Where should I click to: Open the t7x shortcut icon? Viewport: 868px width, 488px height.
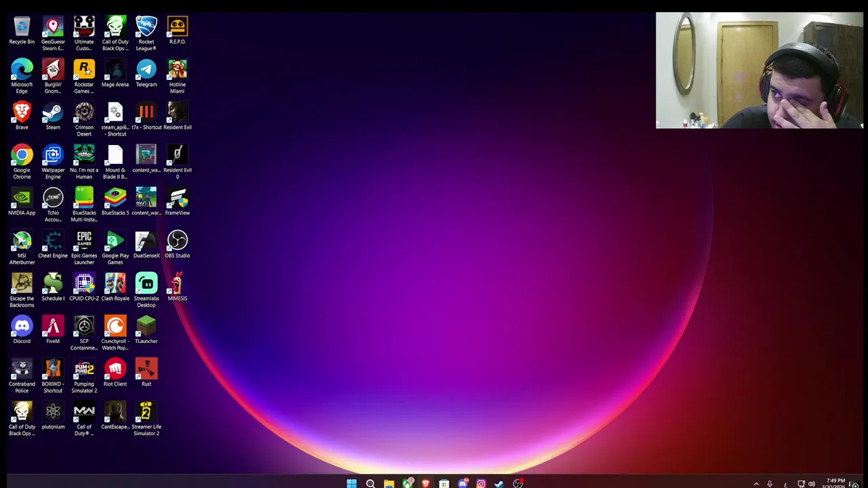pos(146,117)
